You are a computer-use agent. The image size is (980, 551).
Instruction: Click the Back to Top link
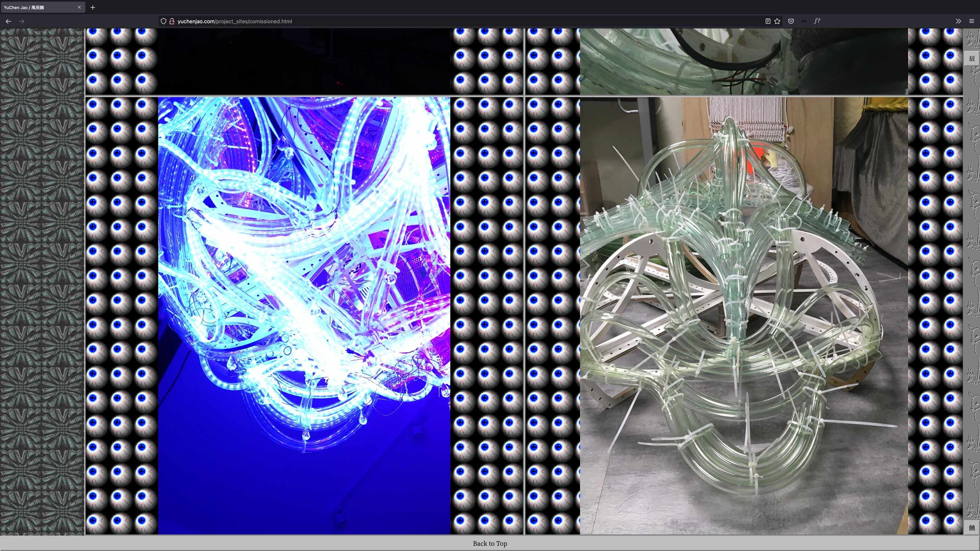(x=489, y=543)
